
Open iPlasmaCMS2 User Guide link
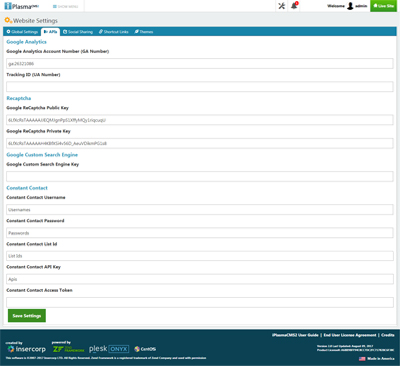tap(295, 335)
